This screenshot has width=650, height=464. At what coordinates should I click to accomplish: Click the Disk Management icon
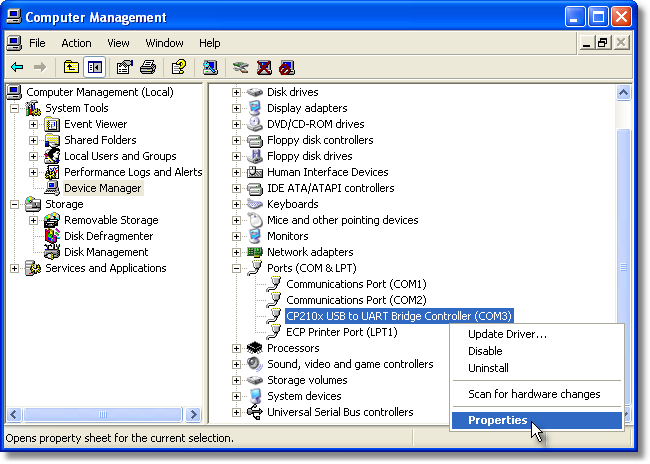click(52, 252)
